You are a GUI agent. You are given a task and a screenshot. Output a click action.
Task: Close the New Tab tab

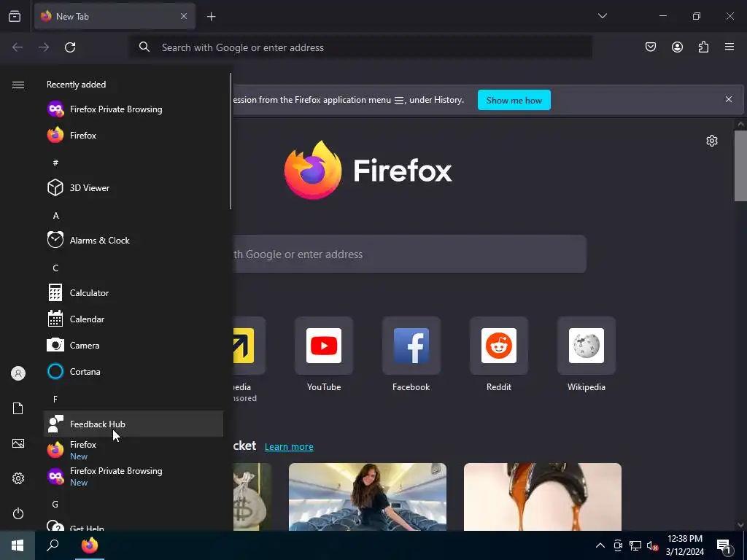(184, 16)
